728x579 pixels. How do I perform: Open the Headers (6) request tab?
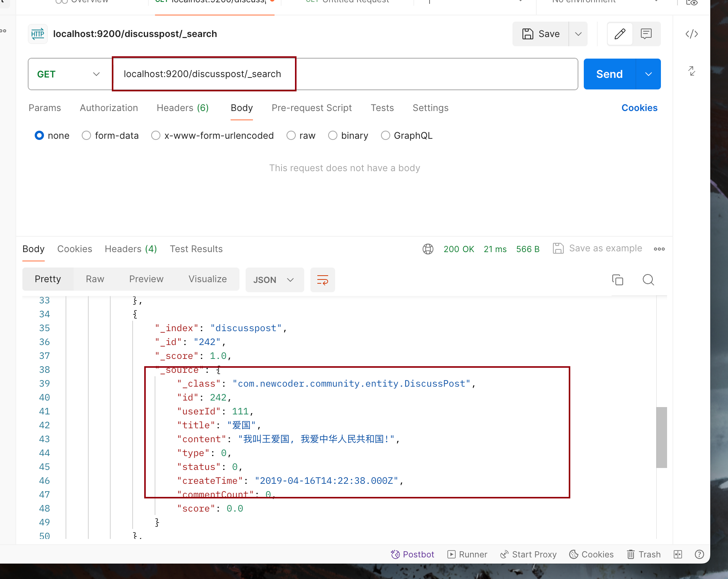(x=182, y=108)
